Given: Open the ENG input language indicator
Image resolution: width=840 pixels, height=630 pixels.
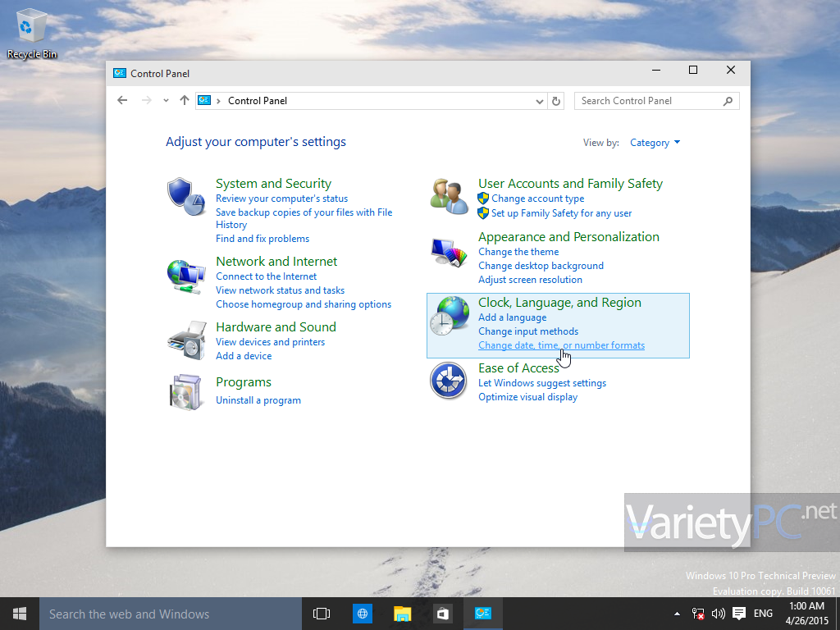Looking at the screenshot, I should point(763,614).
